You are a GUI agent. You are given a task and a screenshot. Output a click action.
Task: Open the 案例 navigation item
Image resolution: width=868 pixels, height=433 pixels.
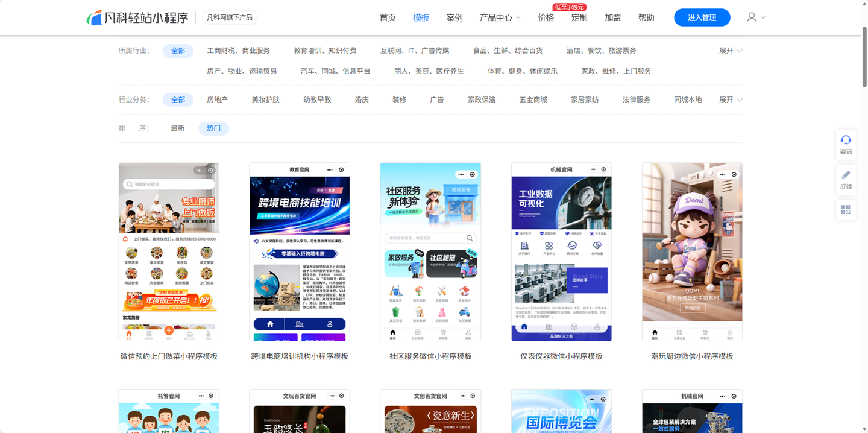(454, 17)
